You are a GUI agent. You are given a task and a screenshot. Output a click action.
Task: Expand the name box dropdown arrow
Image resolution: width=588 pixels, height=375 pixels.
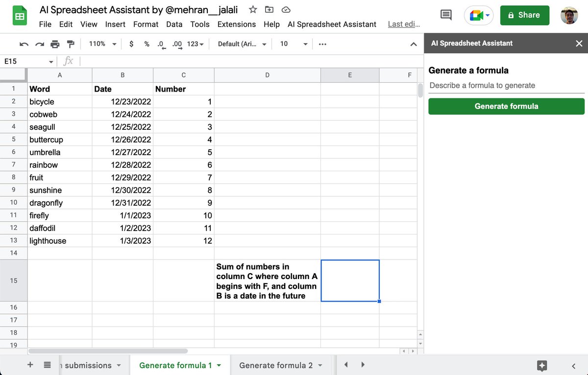coord(51,62)
